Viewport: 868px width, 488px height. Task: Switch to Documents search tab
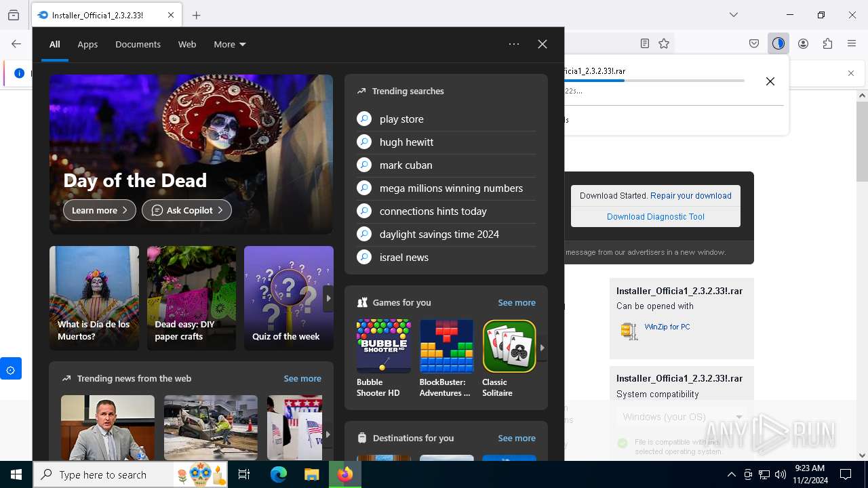point(138,44)
